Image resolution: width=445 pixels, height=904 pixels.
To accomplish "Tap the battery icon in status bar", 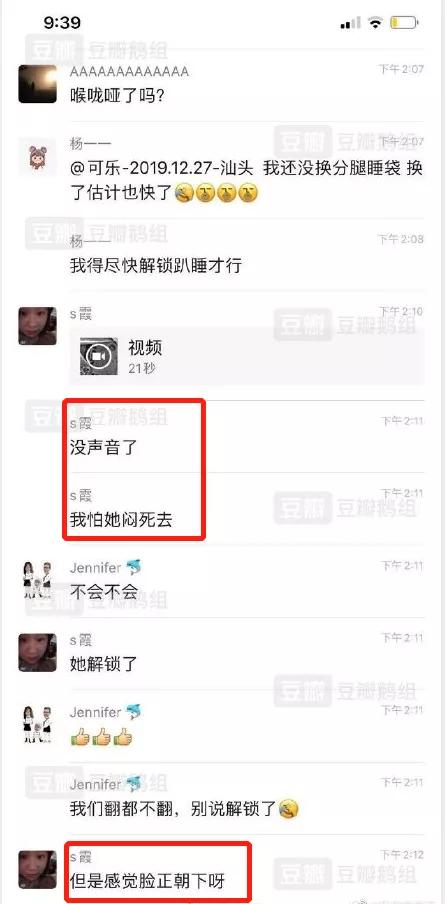I will pos(403,23).
